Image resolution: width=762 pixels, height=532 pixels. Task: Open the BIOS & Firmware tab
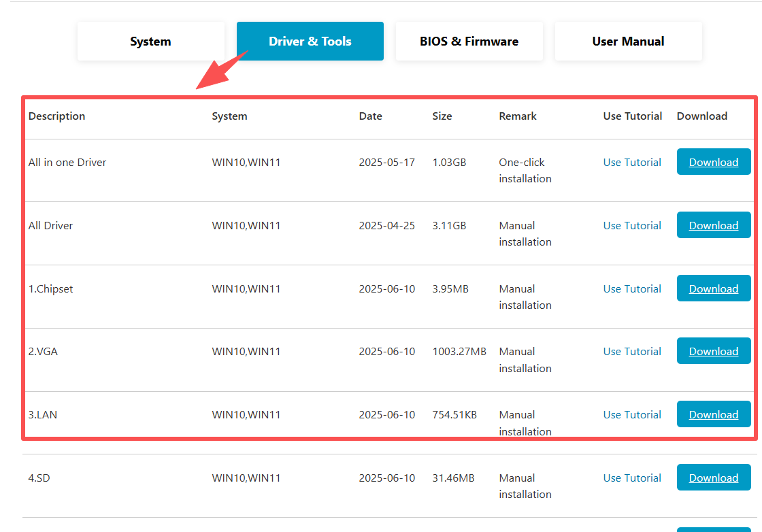coord(469,41)
